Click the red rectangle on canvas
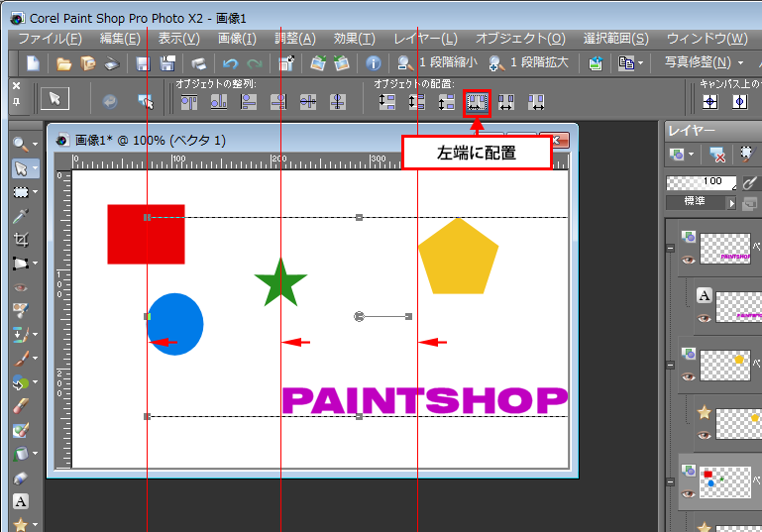The width and height of the screenshot is (762, 532). pos(146,234)
